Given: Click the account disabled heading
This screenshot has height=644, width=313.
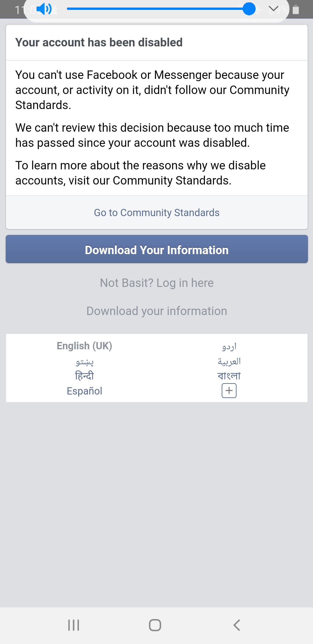Looking at the screenshot, I should click(x=99, y=42).
